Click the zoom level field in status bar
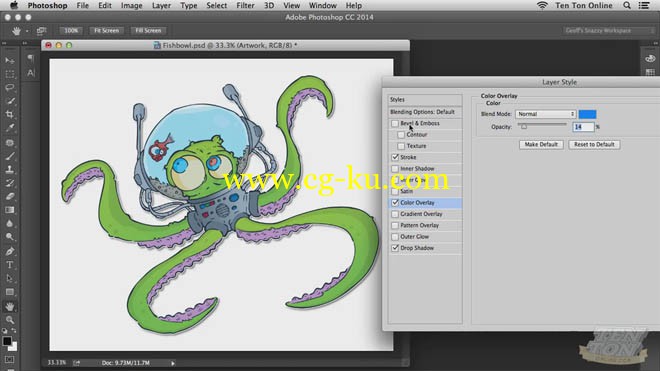Viewport: 660px width, 371px height. coord(57,363)
